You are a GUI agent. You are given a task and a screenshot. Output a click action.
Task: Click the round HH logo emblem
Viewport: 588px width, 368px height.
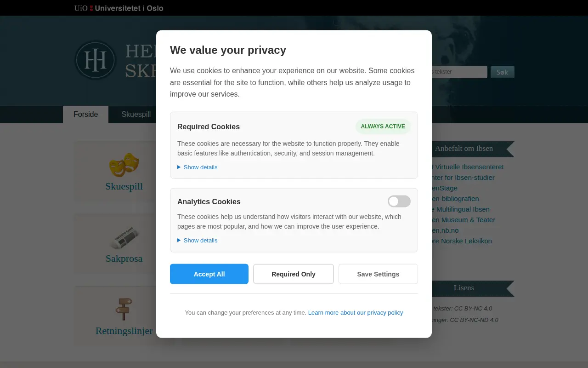pos(96,60)
